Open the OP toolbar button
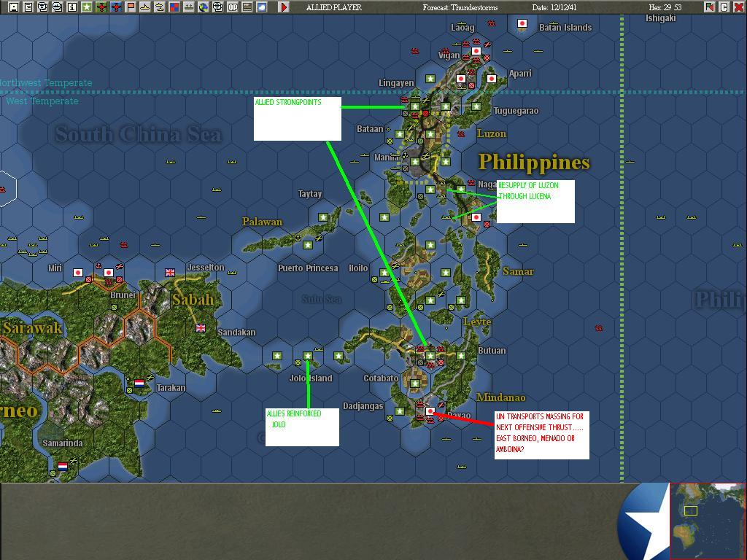The image size is (747, 560). (x=233, y=7)
